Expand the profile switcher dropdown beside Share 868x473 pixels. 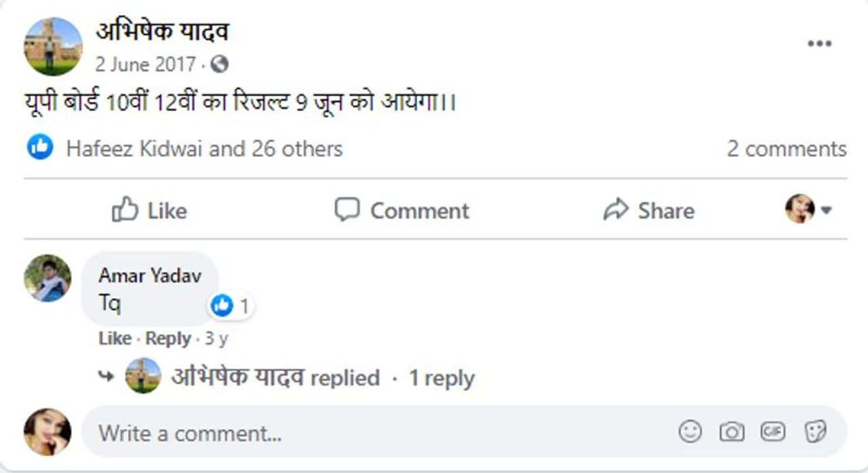808,209
